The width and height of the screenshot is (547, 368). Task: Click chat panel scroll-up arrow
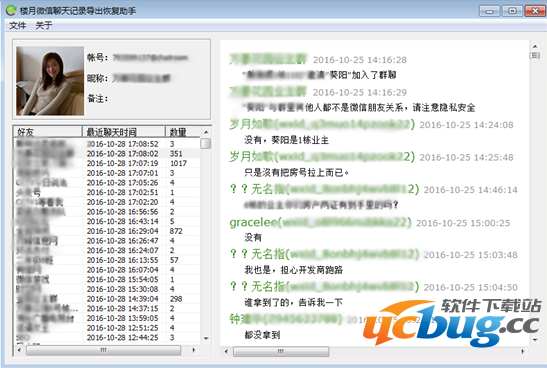click(535, 46)
